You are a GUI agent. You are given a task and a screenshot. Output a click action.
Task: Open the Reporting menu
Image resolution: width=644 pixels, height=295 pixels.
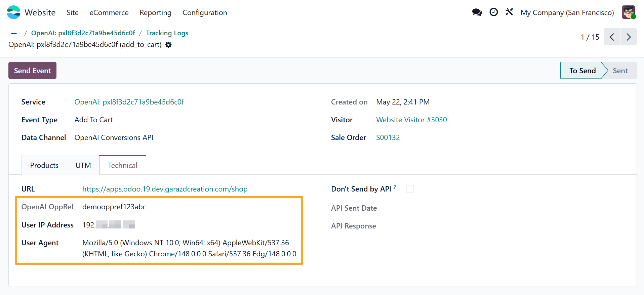pyautogui.click(x=156, y=12)
